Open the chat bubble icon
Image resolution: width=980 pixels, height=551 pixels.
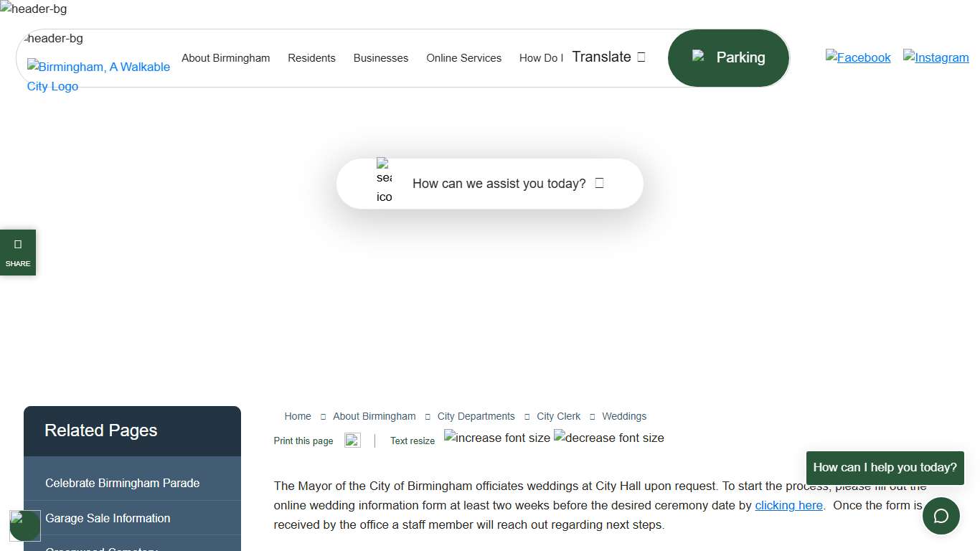941,516
